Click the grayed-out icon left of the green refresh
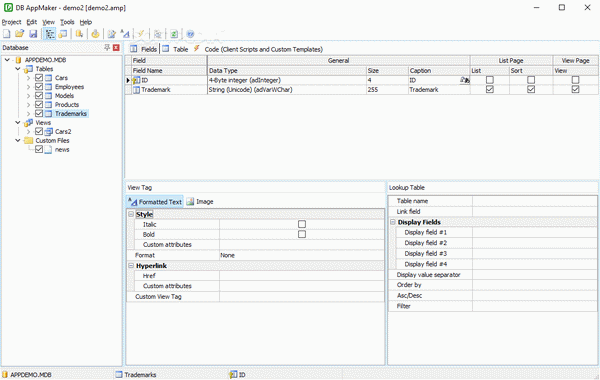The height and width of the screenshot is (380, 600). tap(158, 34)
